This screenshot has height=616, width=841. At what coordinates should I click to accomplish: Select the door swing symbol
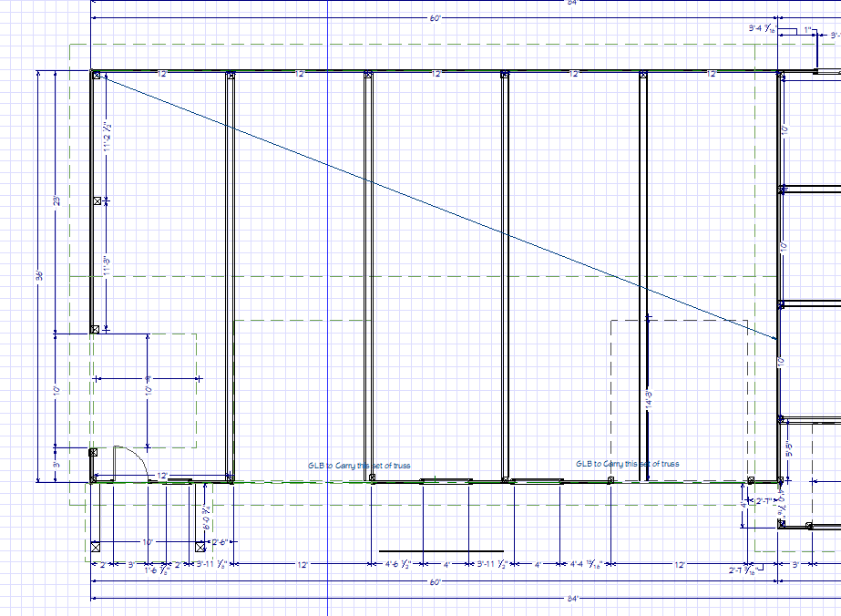pos(130,463)
